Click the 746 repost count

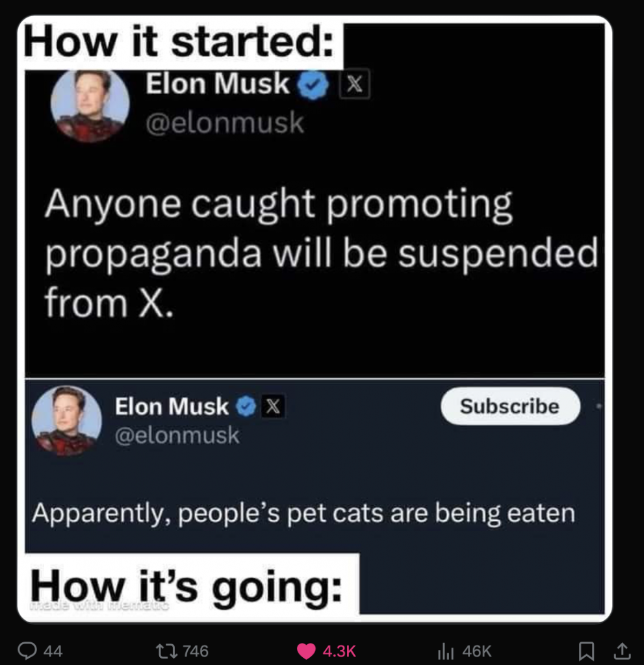196,651
